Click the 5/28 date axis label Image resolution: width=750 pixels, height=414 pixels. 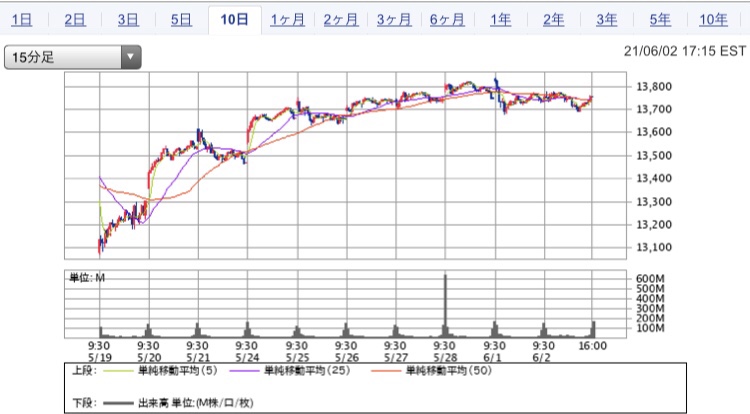445,358
